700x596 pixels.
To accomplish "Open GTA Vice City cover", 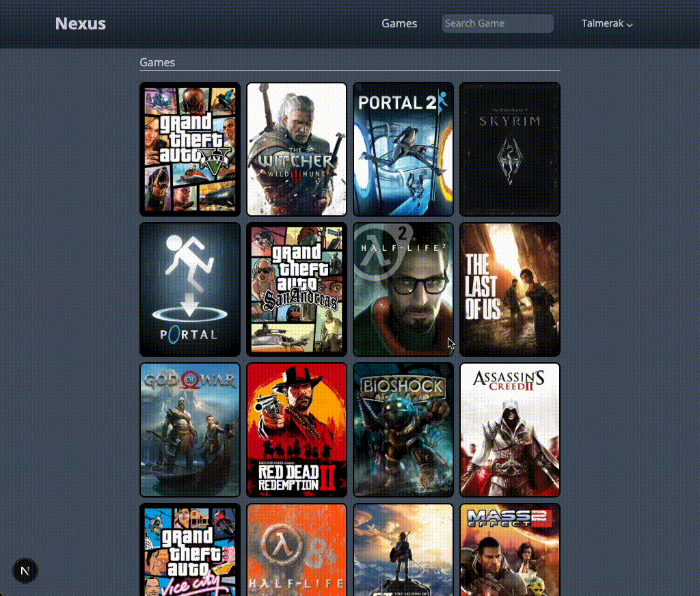I will coord(190,550).
